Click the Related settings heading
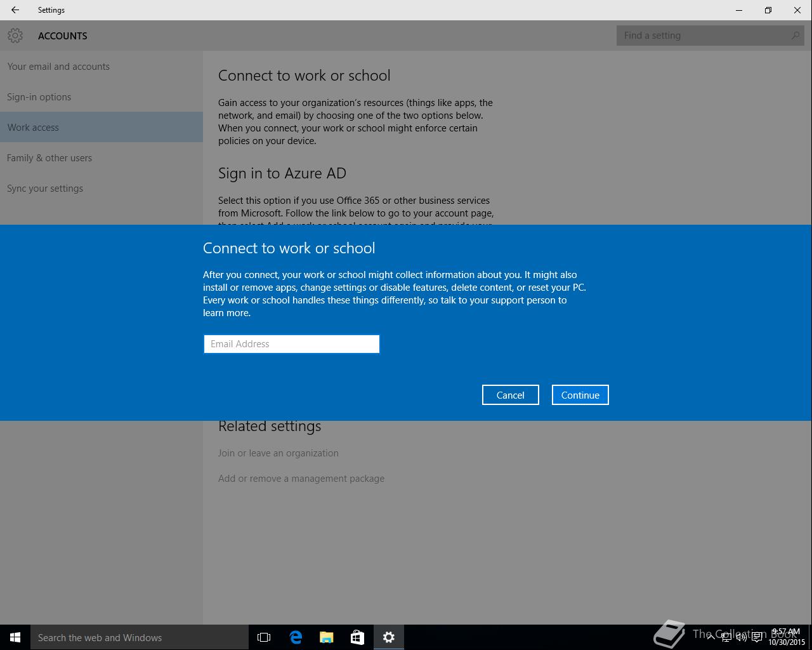 270,426
